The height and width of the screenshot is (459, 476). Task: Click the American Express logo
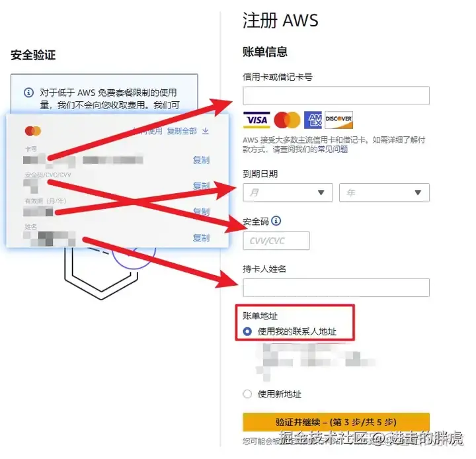(x=313, y=120)
